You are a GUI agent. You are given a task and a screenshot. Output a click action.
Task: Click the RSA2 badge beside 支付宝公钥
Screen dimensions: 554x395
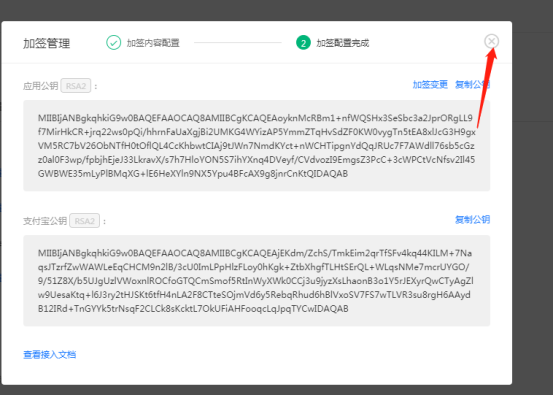[84, 221]
